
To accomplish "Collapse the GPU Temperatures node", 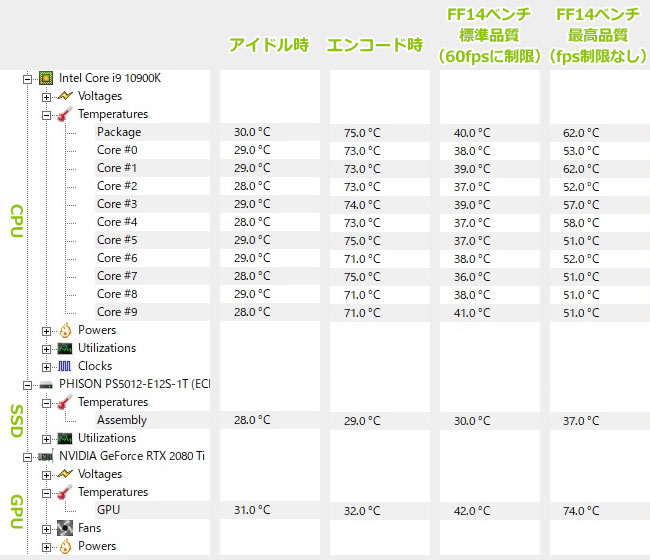I will 46,493.
